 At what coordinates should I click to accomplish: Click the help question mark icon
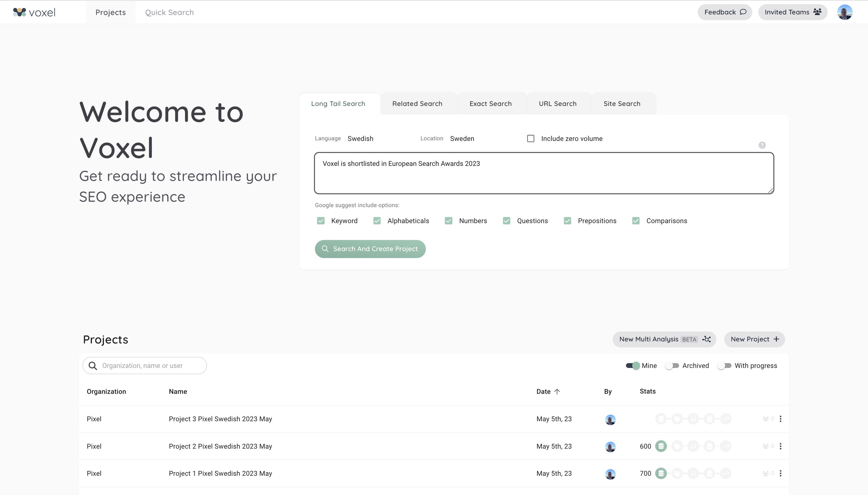pyautogui.click(x=762, y=145)
